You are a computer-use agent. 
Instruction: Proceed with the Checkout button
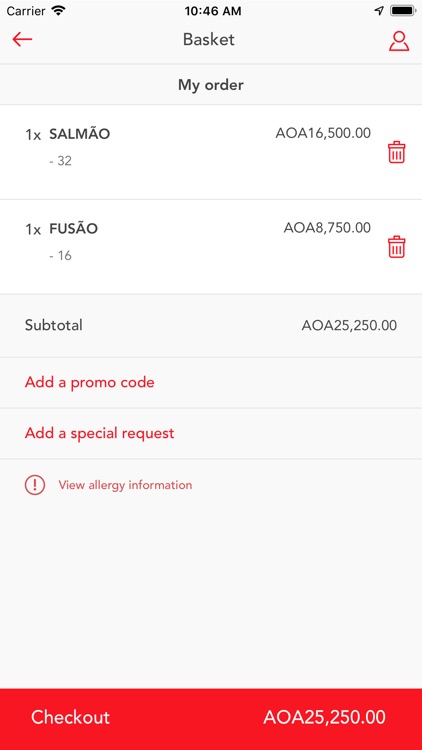coord(211,719)
